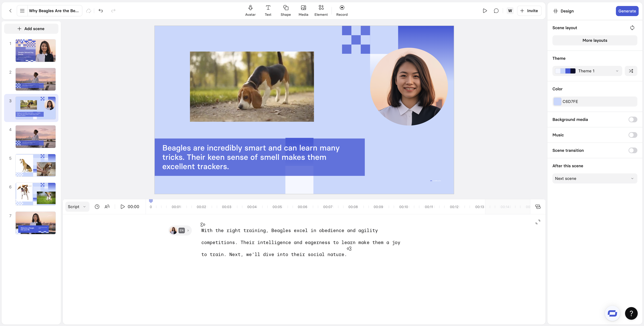Screen dimensions: 644x326
Task: Click the C6D7FE color swatch
Action: click(x=557, y=102)
